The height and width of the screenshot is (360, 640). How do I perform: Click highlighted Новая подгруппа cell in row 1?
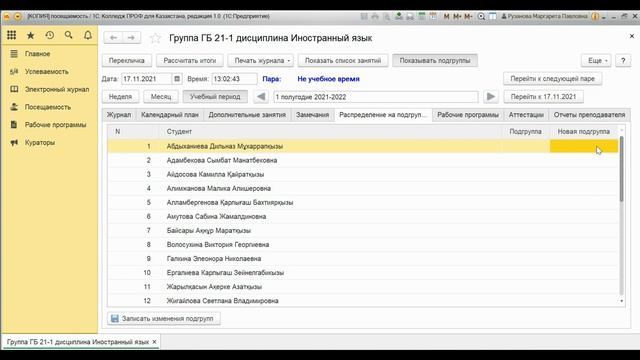point(584,146)
